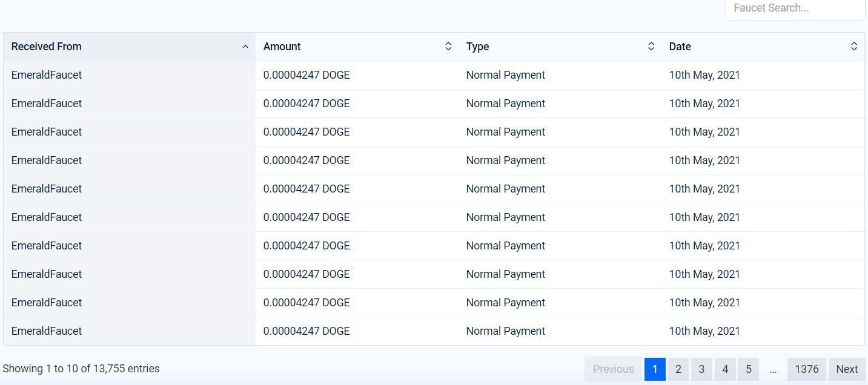Image resolution: width=868 pixels, height=385 pixels.
Task: Go to page 3 of results
Action: (701, 369)
